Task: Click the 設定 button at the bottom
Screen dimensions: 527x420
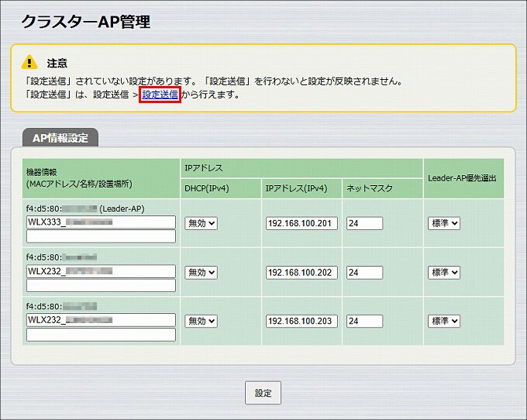Action: click(263, 393)
